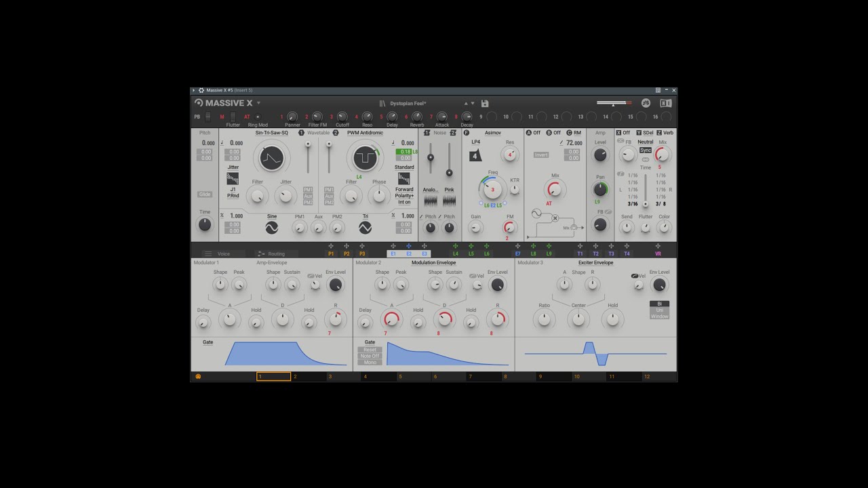Viewport: 868px width, 488px height.
Task: Select the L5 modulator tab
Action: (471, 253)
